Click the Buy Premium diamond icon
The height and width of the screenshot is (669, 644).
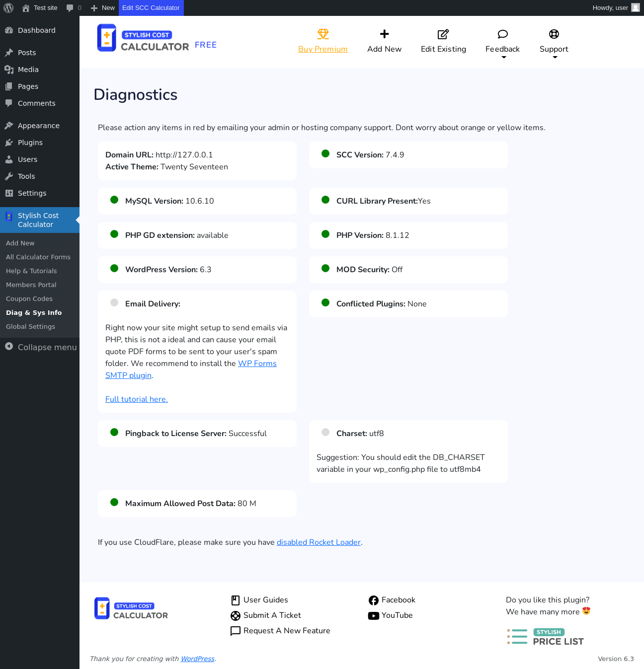pyautogui.click(x=323, y=34)
